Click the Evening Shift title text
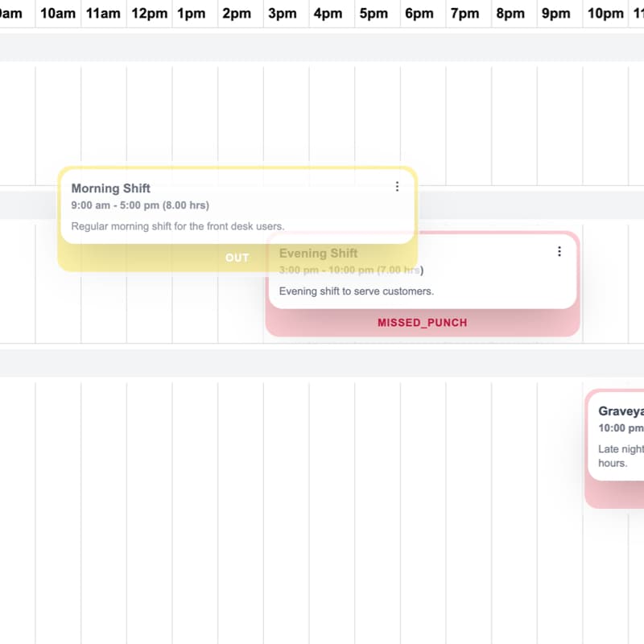This screenshot has height=644, width=644. point(317,253)
